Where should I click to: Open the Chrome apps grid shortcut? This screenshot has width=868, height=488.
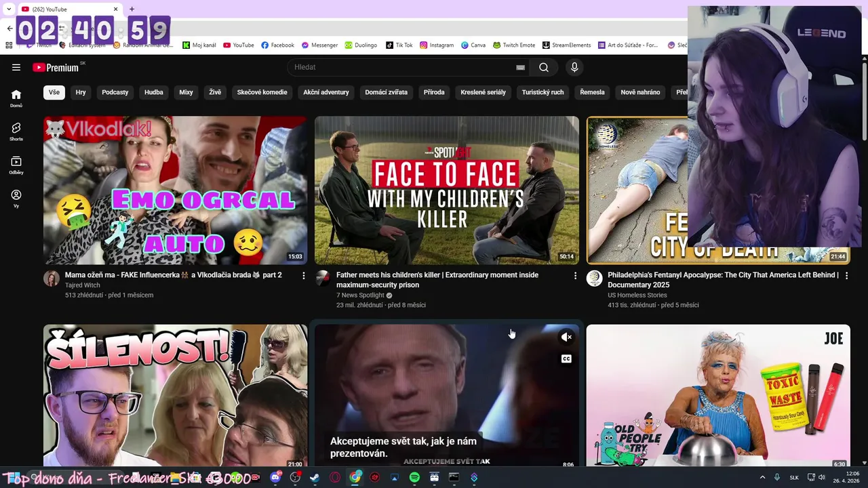(9, 45)
